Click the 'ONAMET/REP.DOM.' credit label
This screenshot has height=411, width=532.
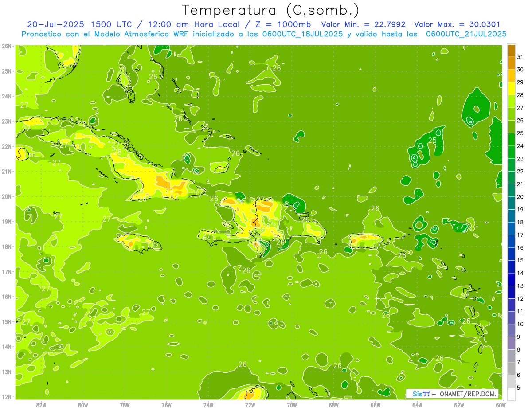click(x=467, y=394)
